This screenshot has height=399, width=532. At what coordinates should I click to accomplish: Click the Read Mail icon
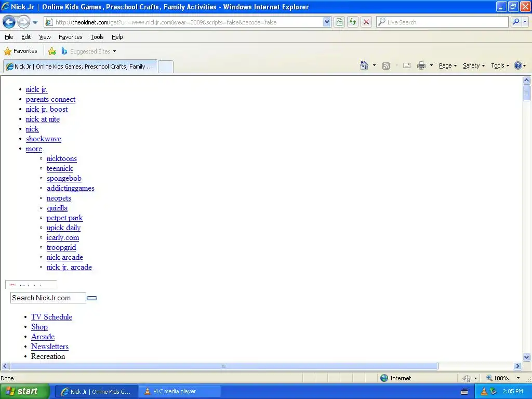tap(407, 65)
